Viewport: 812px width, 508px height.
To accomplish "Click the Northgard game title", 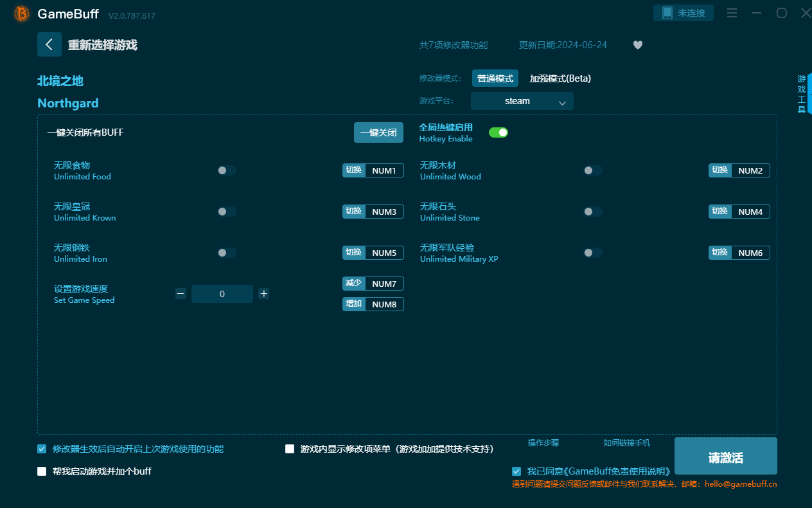I will tap(68, 103).
